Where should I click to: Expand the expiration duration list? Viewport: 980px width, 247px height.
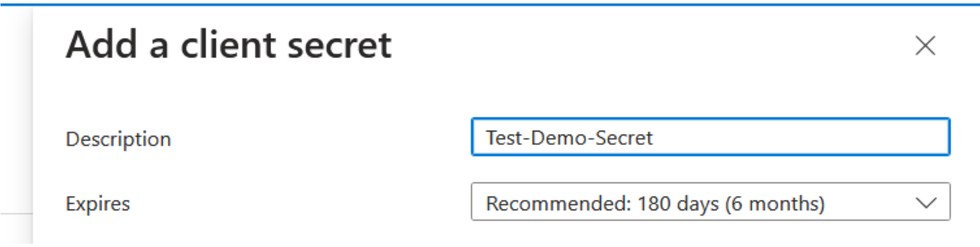tap(710, 202)
